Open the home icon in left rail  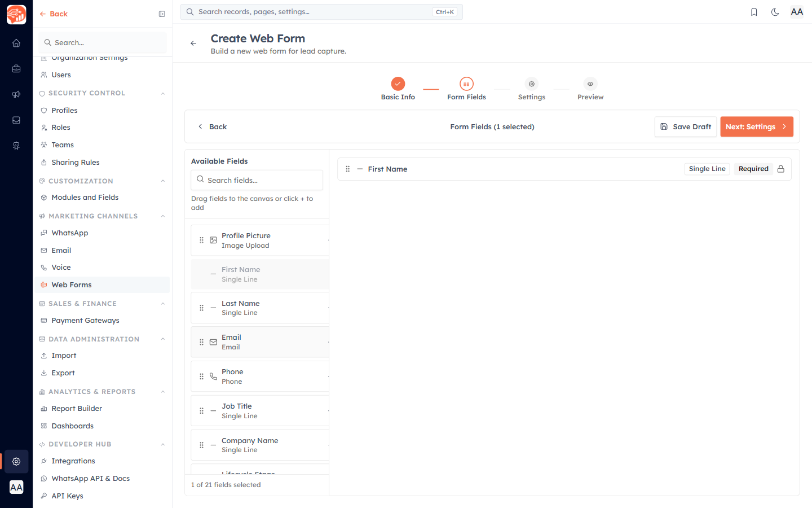(16, 43)
